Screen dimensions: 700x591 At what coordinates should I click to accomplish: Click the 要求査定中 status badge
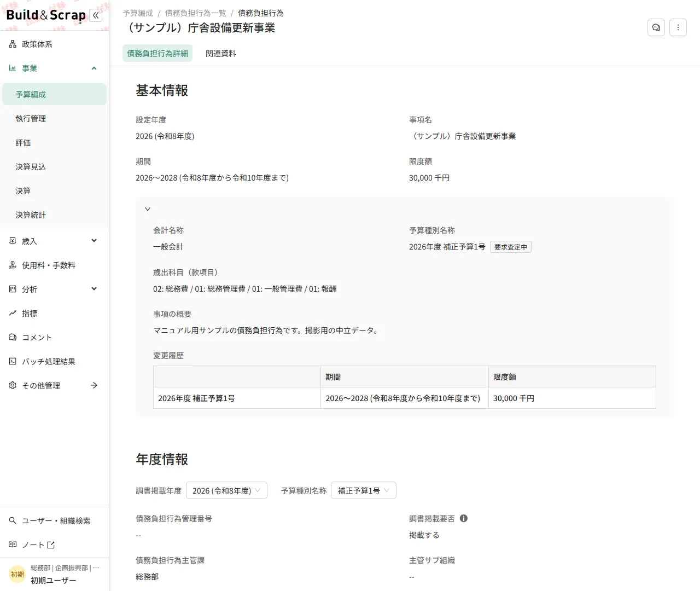pos(511,247)
